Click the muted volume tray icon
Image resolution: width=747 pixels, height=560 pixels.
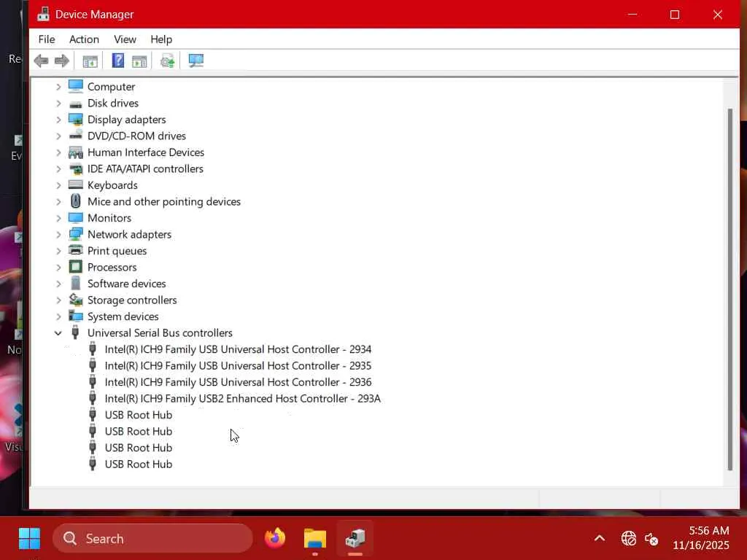(x=651, y=539)
